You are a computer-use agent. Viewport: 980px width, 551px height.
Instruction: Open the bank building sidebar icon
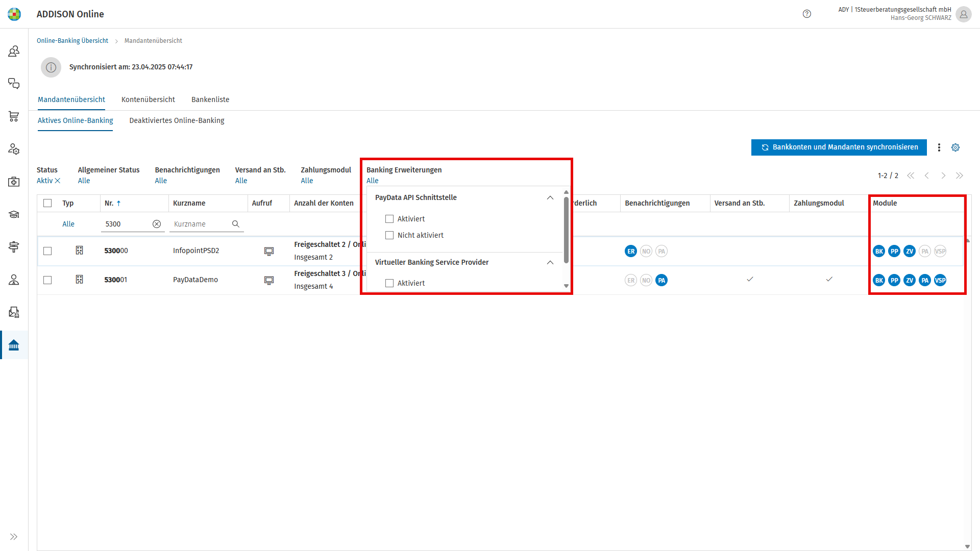tap(14, 345)
